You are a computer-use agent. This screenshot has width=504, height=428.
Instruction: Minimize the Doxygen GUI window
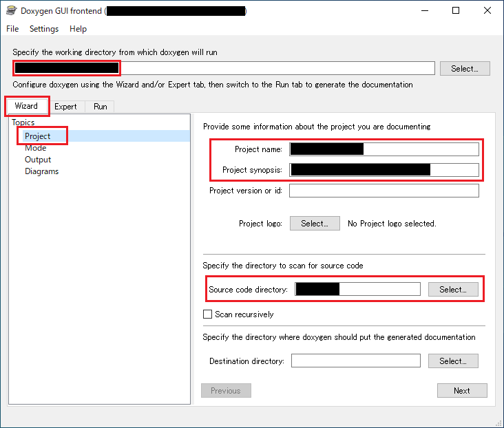425,10
